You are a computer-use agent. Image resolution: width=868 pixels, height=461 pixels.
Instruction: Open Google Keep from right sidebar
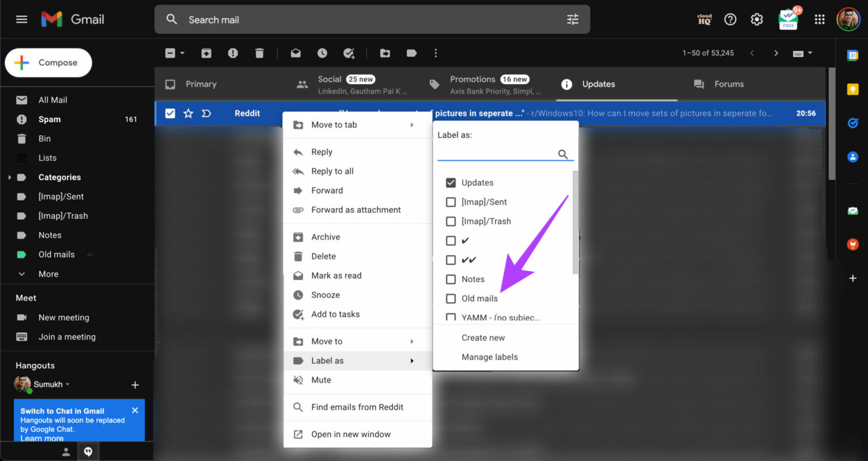pyautogui.click(x=853, y=89)
